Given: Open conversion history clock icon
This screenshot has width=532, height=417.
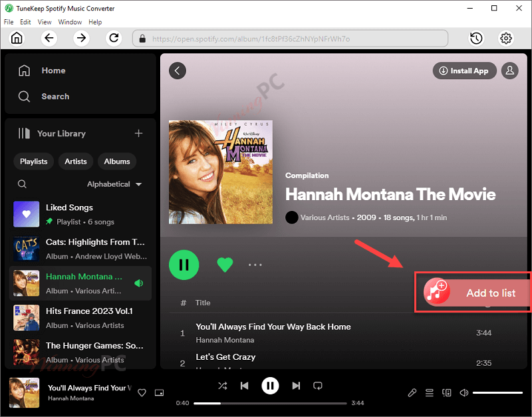Looking at the screenshot, I should coord(476,38).
